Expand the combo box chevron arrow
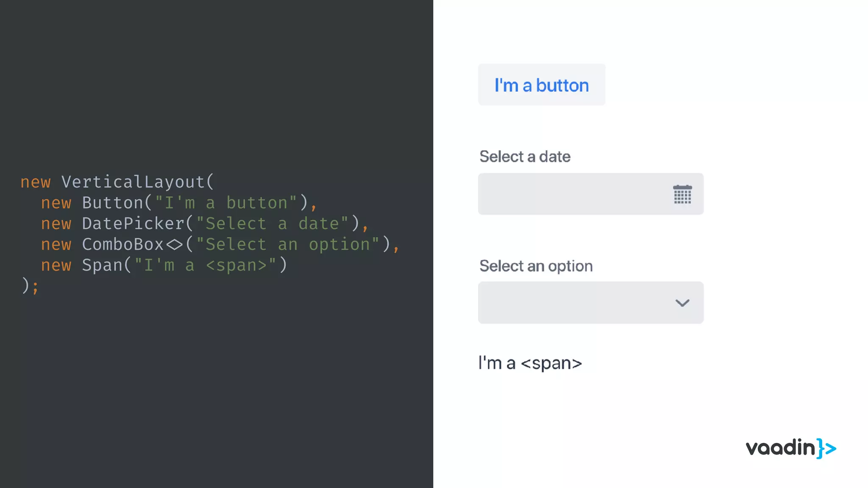This screenshot has height=488, width=868. [682, 303]
